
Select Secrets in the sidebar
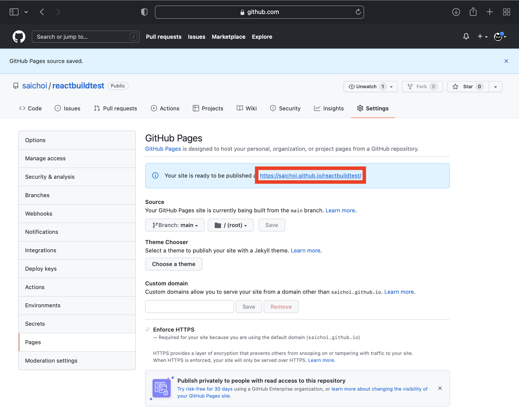(77, 324)
